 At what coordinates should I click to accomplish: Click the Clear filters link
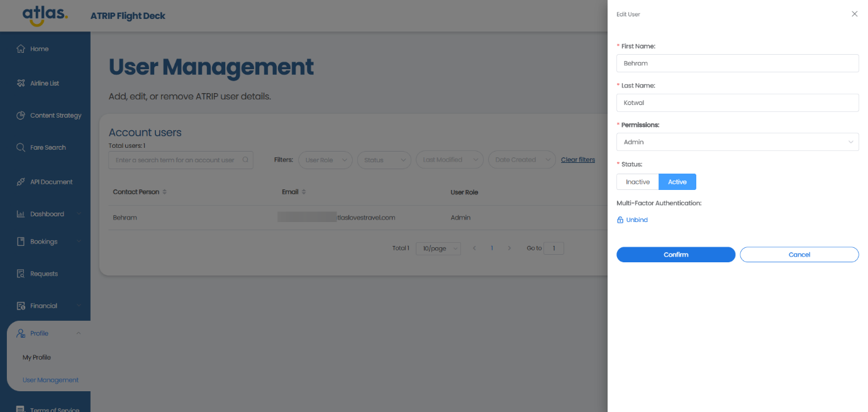click(577, 160)
